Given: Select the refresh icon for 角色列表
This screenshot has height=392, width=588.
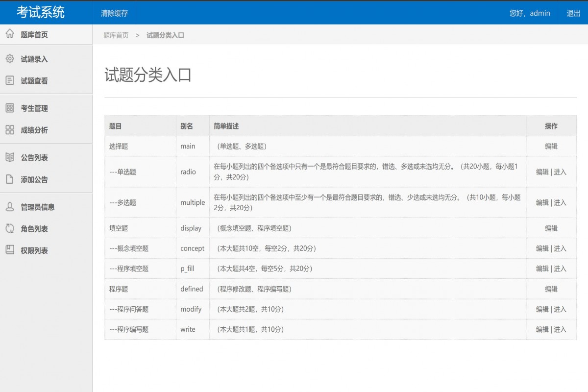Looking at the screenshot, I should click(x=9, y=228).
